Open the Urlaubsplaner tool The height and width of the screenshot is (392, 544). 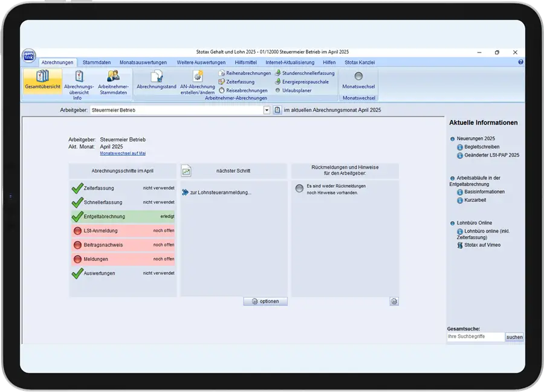293,91
